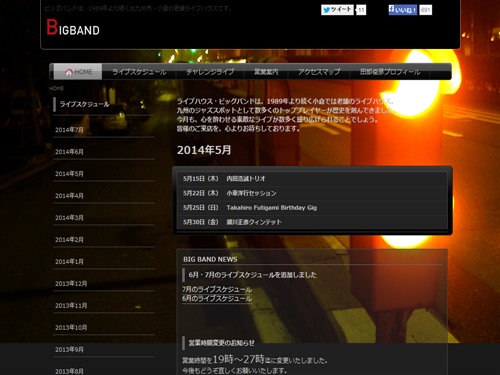
Task: Open the 営業案内 nav tab
Action: tap(266, 72)
